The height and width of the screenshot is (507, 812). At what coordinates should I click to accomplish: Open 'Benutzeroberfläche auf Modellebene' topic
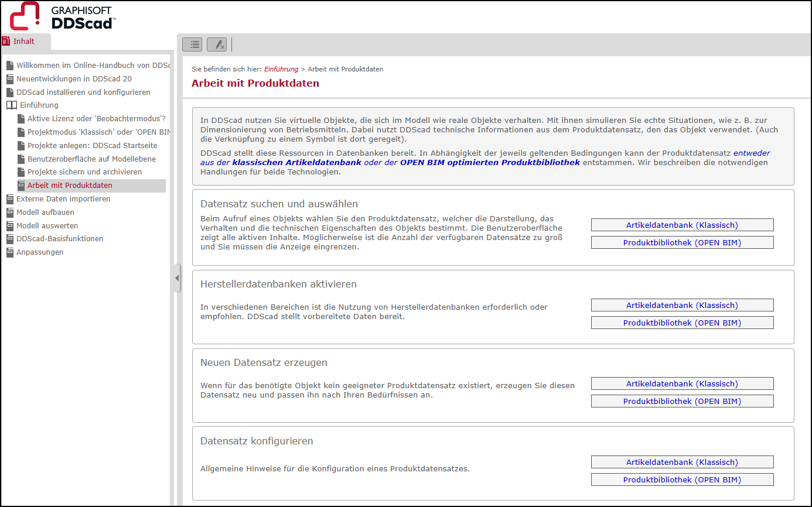click(x=86, y=159)
